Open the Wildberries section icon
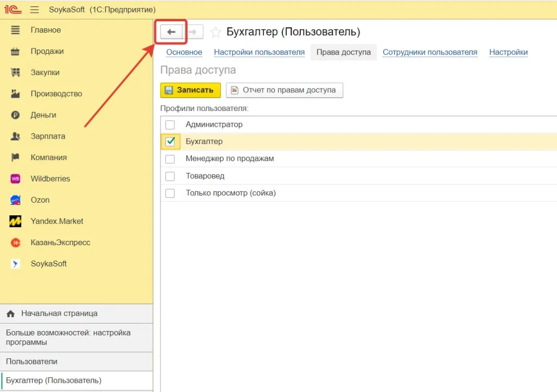This screenshot has width=557, height=392. [x=15, y=179]
